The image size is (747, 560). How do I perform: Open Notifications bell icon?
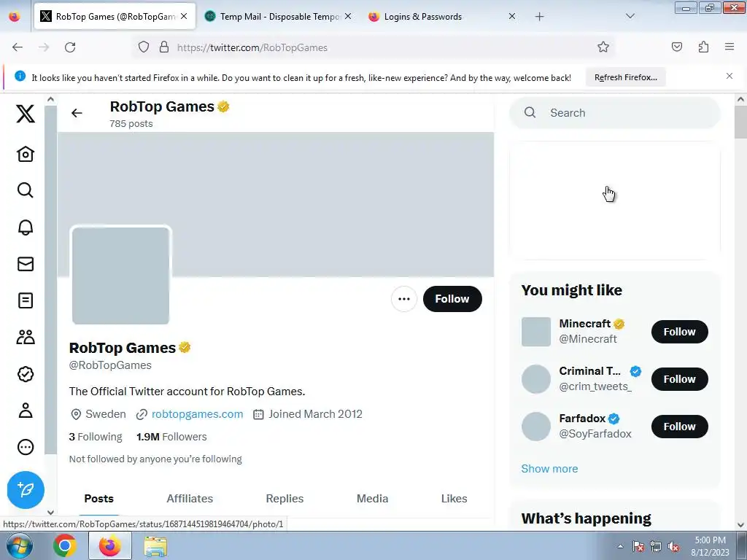(x=26, y=227)
